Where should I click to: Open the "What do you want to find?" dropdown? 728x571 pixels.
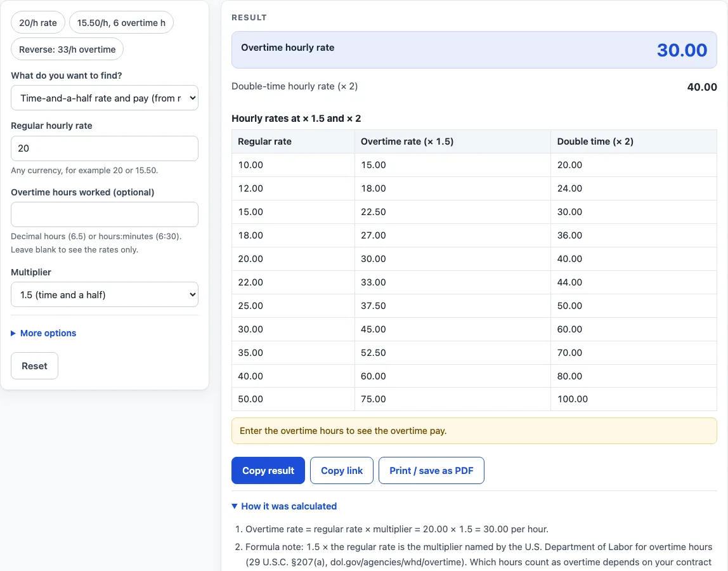[x=105, y=98]
